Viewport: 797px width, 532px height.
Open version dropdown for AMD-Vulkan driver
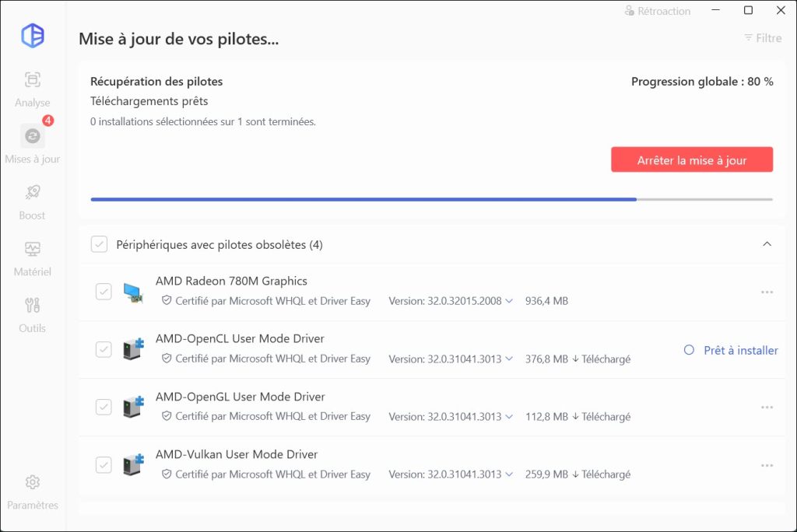click(x=509, y=474)
